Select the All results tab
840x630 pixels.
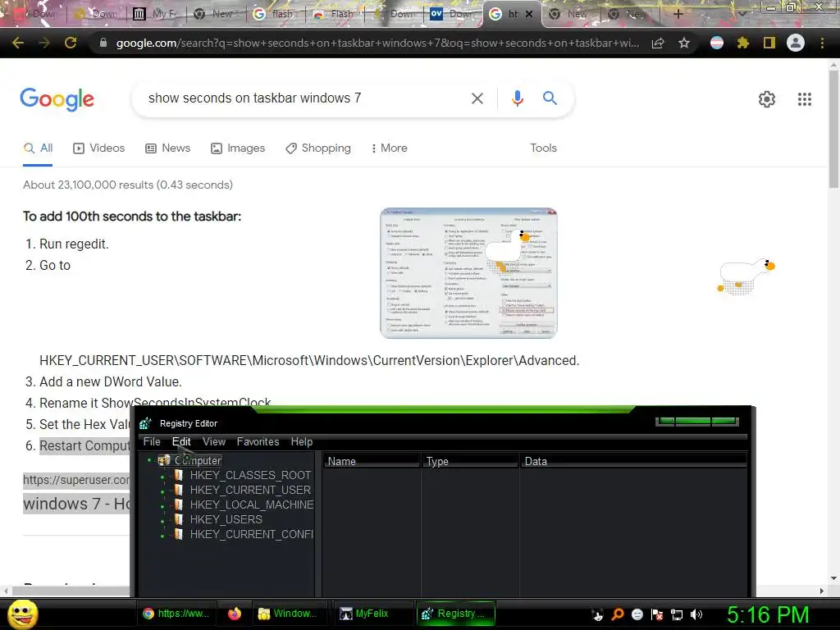pos(38,148)
